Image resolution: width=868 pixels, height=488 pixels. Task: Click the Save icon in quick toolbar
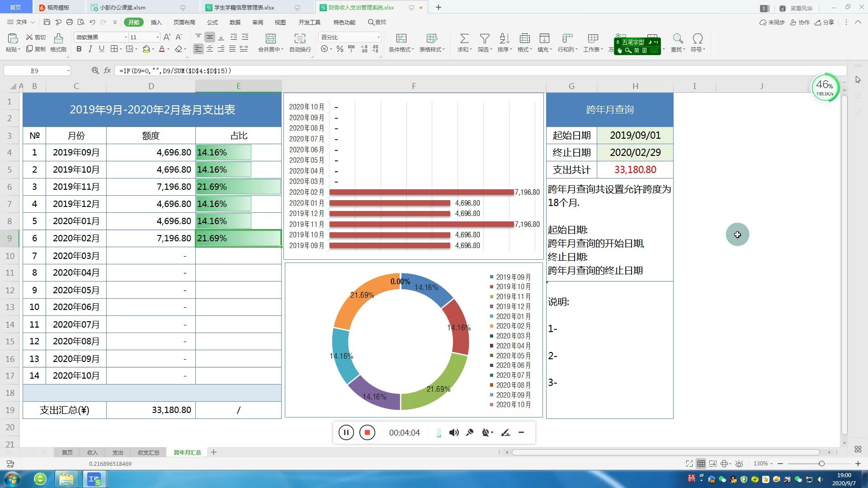[x=47, y=22]
